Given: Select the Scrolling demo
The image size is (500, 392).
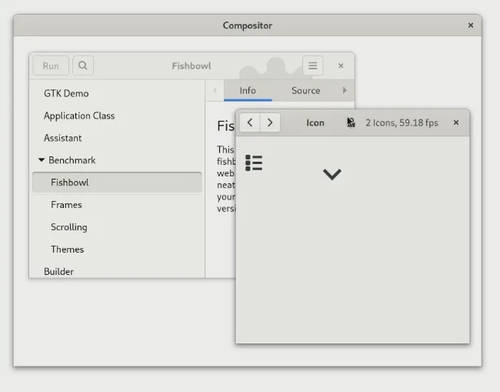Looking at the screenshot, I should 117,227.
